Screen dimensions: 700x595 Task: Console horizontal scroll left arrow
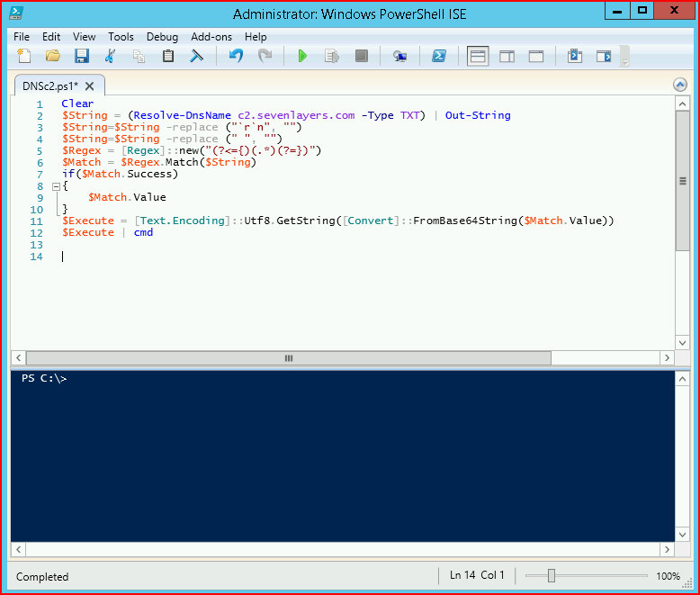18,549
